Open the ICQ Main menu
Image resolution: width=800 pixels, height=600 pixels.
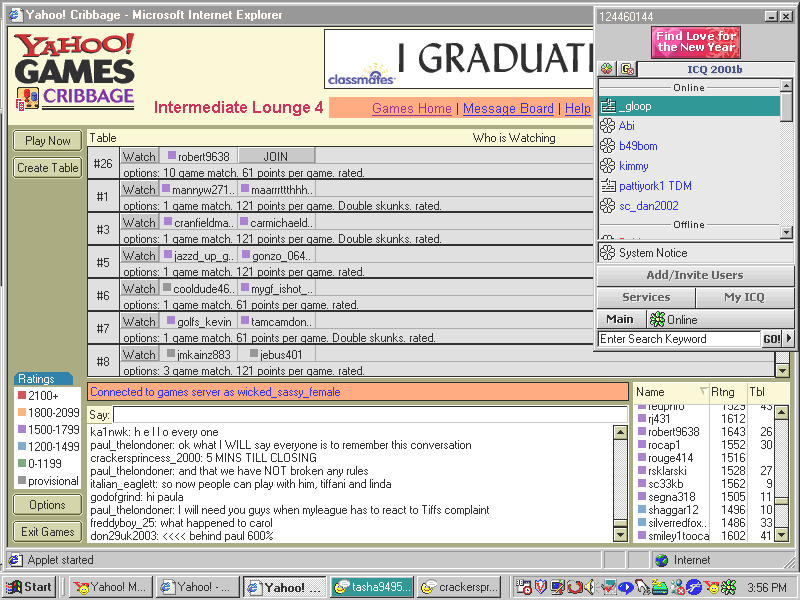620,319
